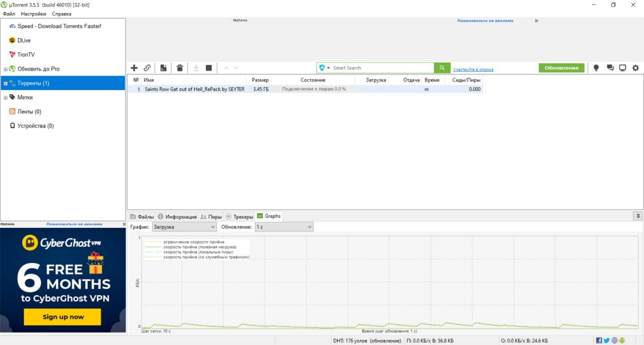Close the sidebar CyberGhost advertisement
This screenshot has width=644, height=345.
(x=124, y=224)
